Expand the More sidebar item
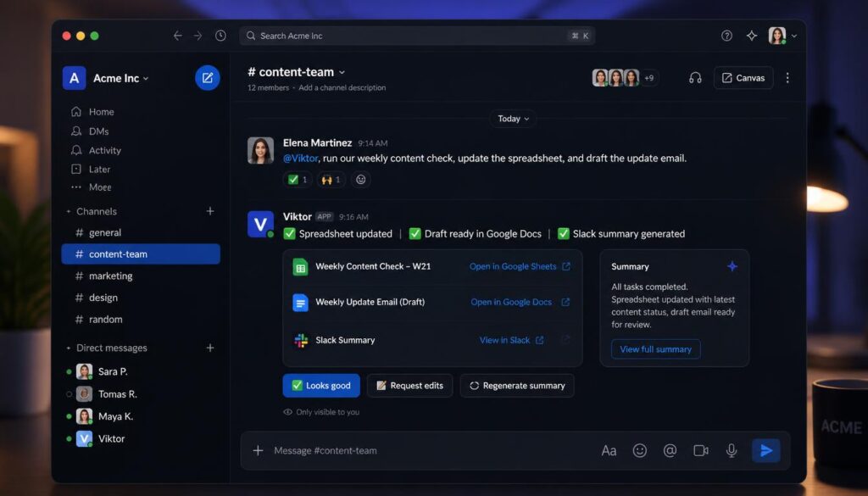This screenshot has height=496, width=868. (x=92, y=187)
